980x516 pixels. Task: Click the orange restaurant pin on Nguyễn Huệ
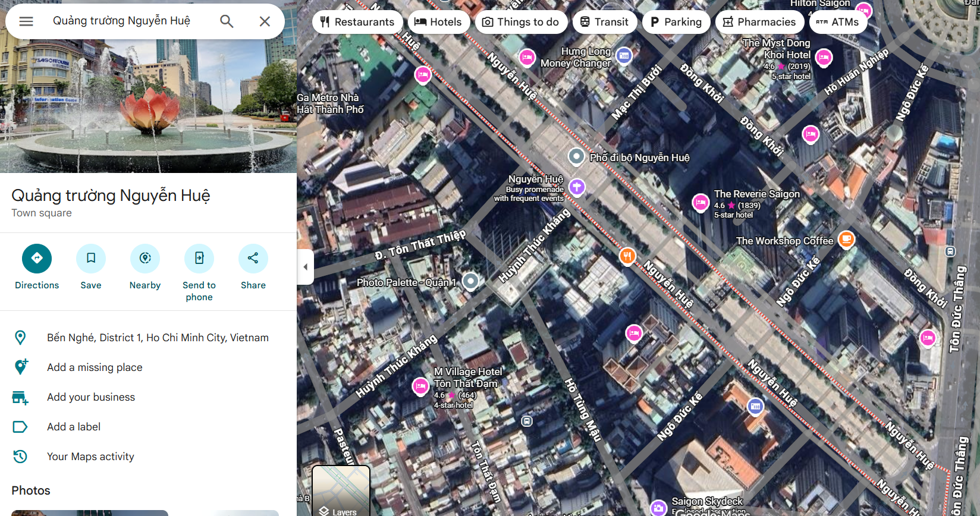point(627,256)
